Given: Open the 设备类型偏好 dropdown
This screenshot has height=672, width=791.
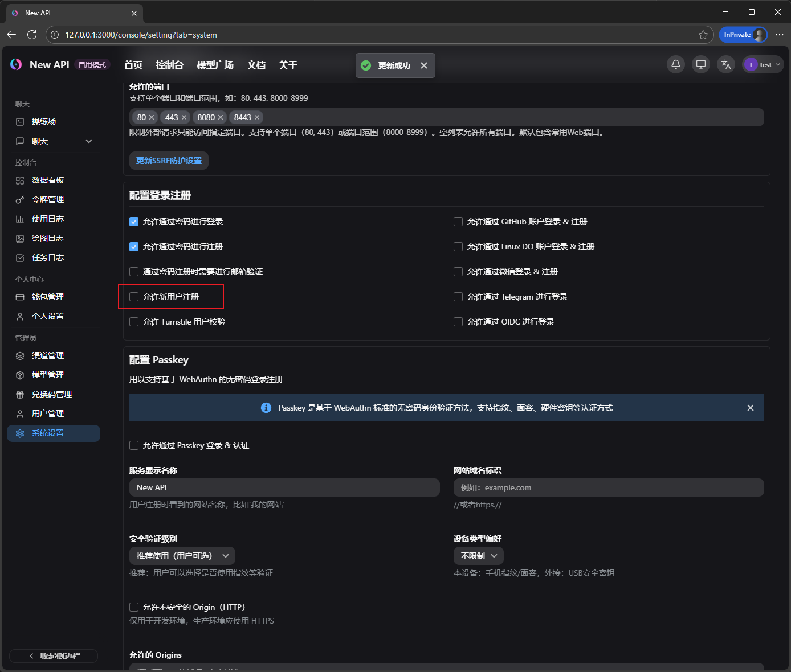Looking at the screenshot, I should [x=478, y=556].
